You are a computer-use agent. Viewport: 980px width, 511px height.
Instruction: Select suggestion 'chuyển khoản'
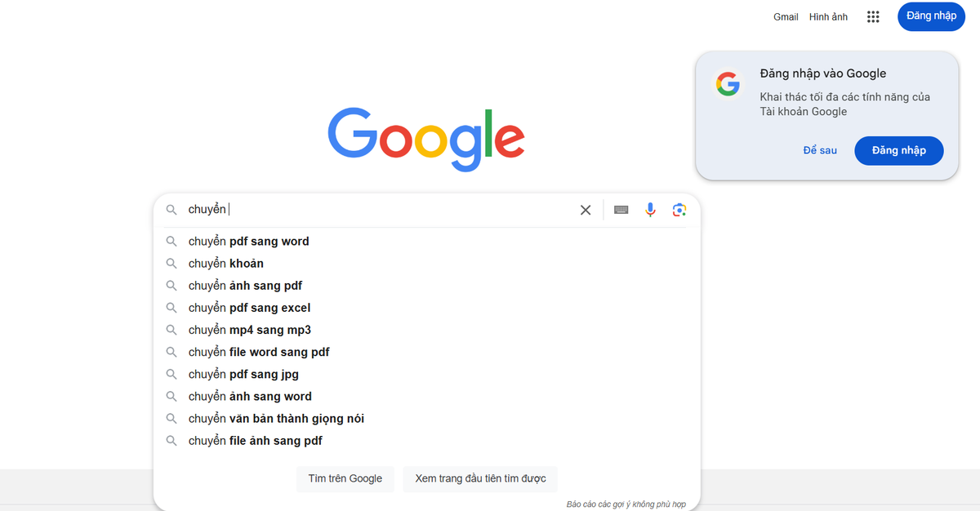[226, 263]
